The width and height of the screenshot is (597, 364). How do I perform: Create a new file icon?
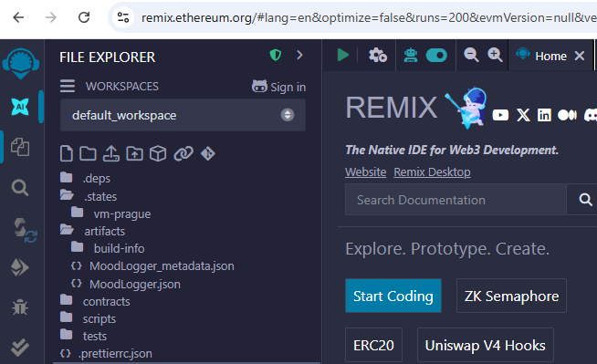67,153
